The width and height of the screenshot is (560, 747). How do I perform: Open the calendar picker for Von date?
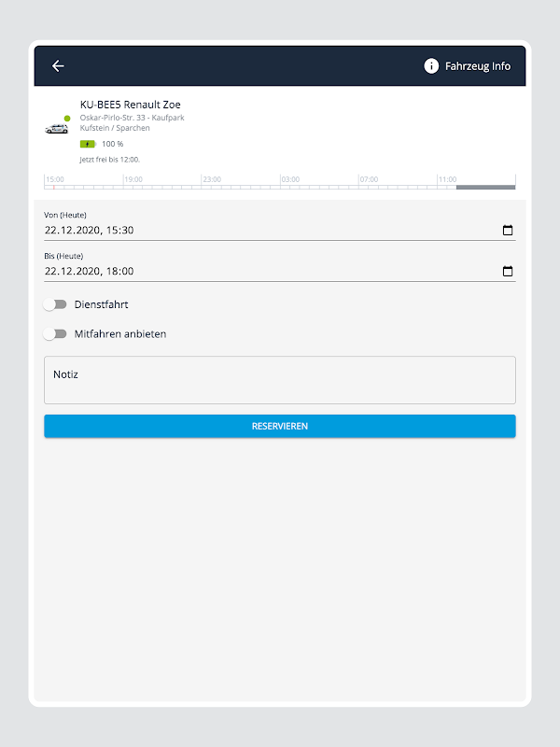[508, 230]
